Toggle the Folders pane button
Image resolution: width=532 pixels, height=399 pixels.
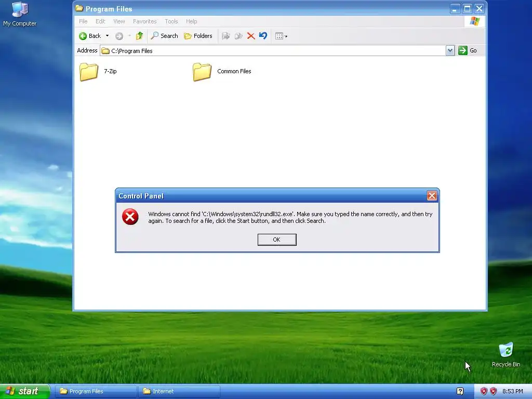(198, 36)
